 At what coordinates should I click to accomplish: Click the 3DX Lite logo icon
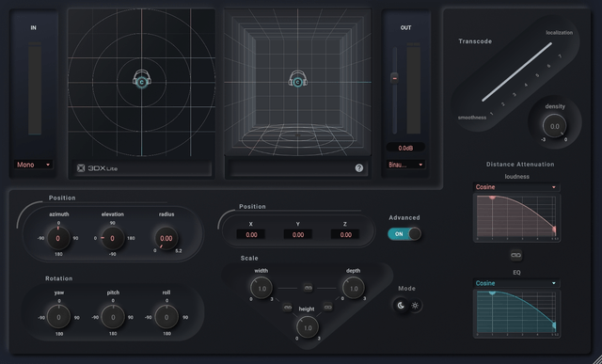pyautogui.click(x=81, y=168)
